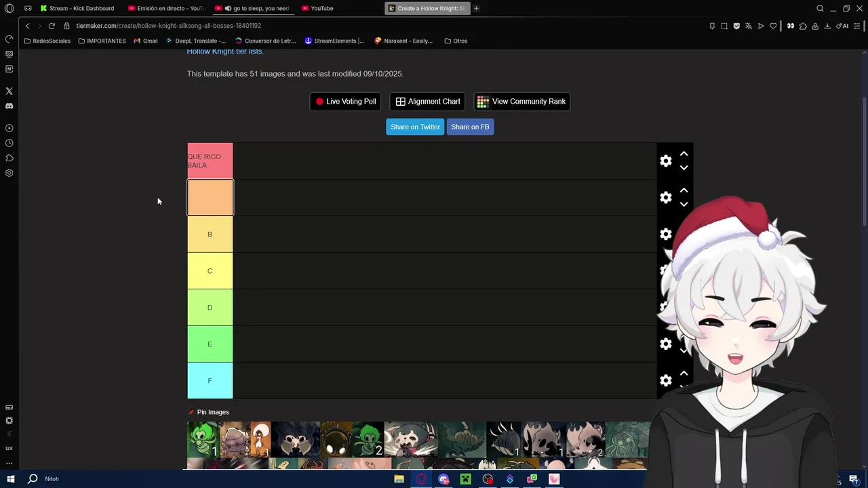The image size is (868, 488).
Task: Click Share on Twitter button
Action: click(x=415, y=127)
